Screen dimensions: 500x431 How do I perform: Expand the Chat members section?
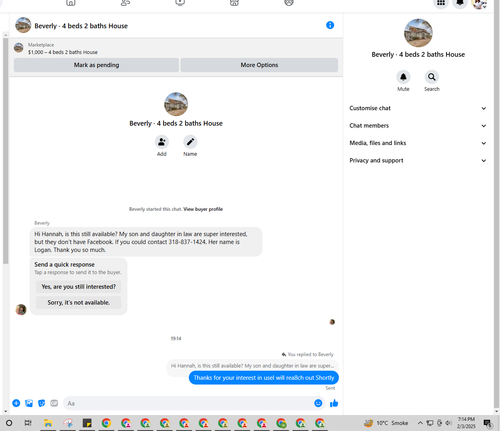[x=418, y=126]
